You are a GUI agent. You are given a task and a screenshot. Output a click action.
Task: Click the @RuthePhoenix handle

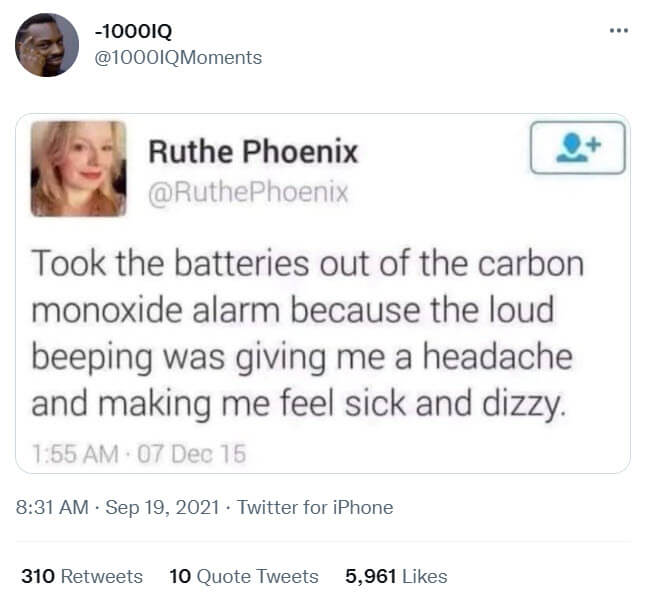tap(248, 192)
